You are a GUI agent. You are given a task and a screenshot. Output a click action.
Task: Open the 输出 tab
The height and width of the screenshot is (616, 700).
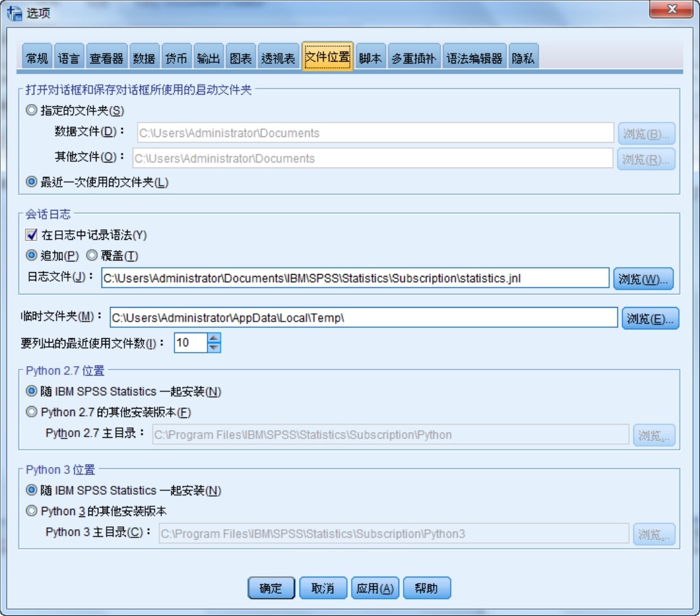click(209, 57)
